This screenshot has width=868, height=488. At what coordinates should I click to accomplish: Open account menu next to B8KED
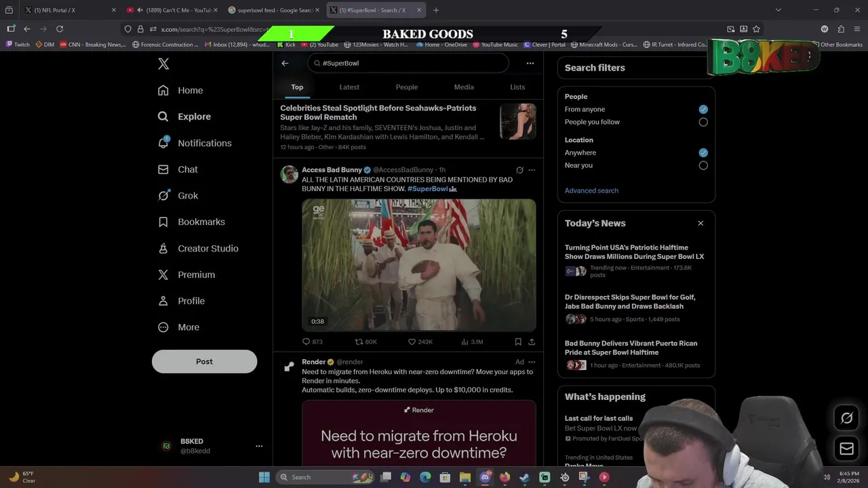pos(259,446)
